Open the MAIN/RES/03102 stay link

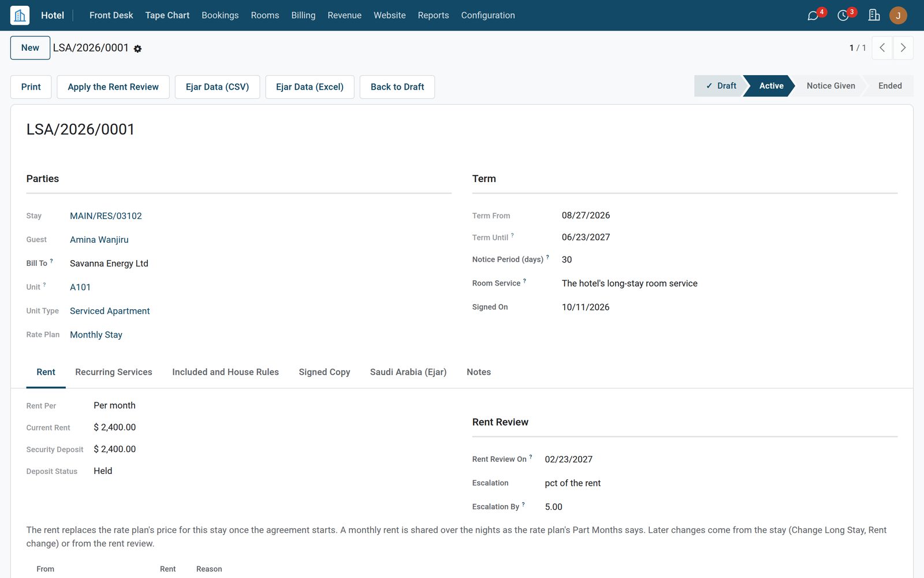106,216
